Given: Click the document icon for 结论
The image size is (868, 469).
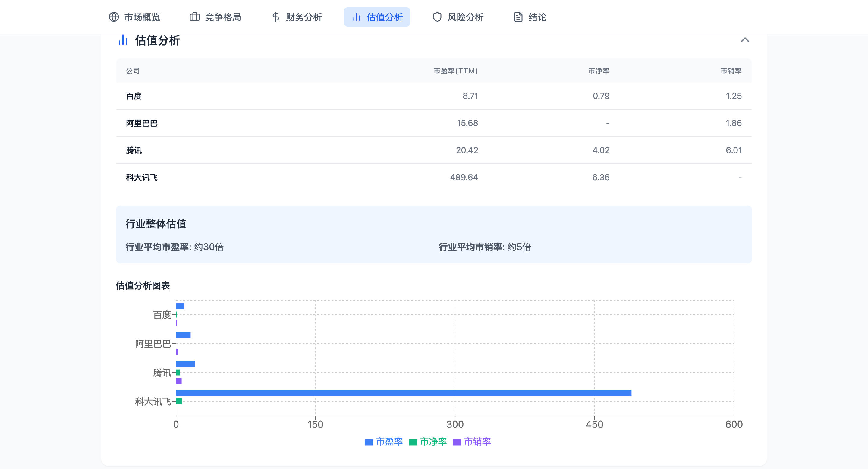Looking at the screenshot, I should (x=518, y=17).
